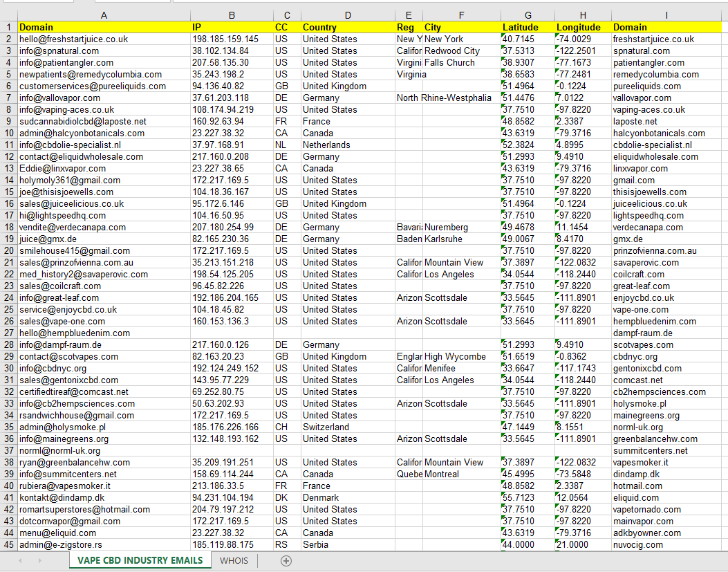Screen dimensions: 728x572
Task: Select the Nuremberg city cell
Action: click(x=462, y=228)
